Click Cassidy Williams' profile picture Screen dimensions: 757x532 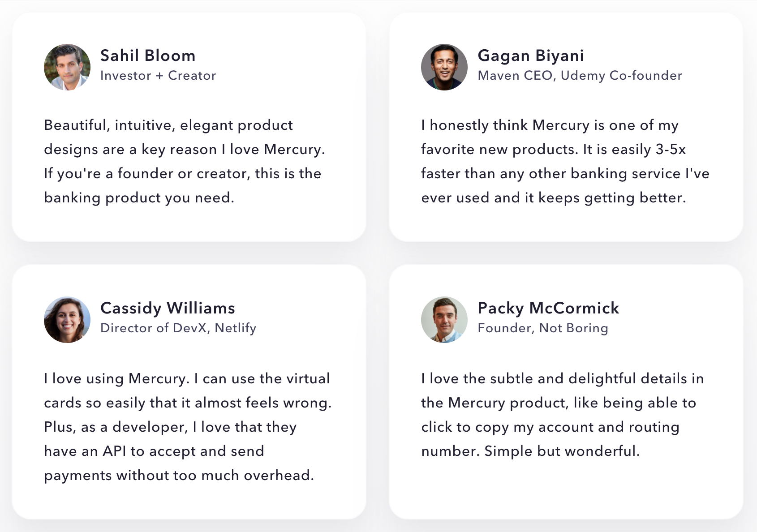[x=67, y=320]
